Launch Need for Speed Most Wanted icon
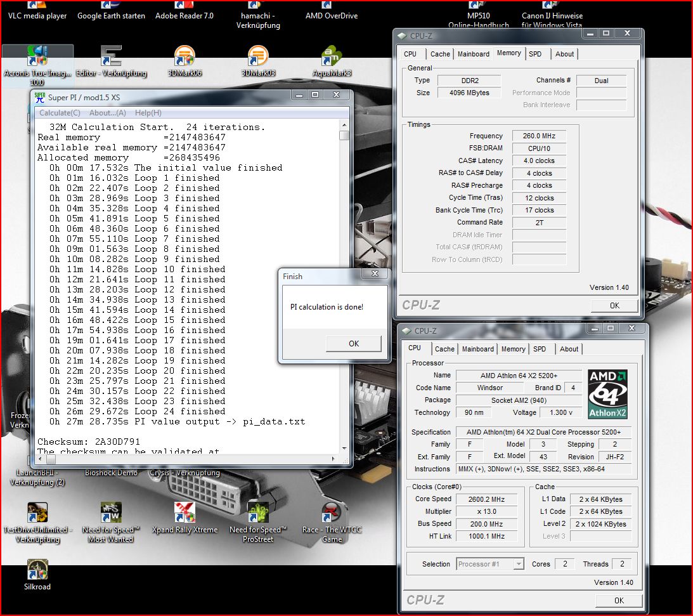This screenshot has height=616, width=693. (111, 513)
